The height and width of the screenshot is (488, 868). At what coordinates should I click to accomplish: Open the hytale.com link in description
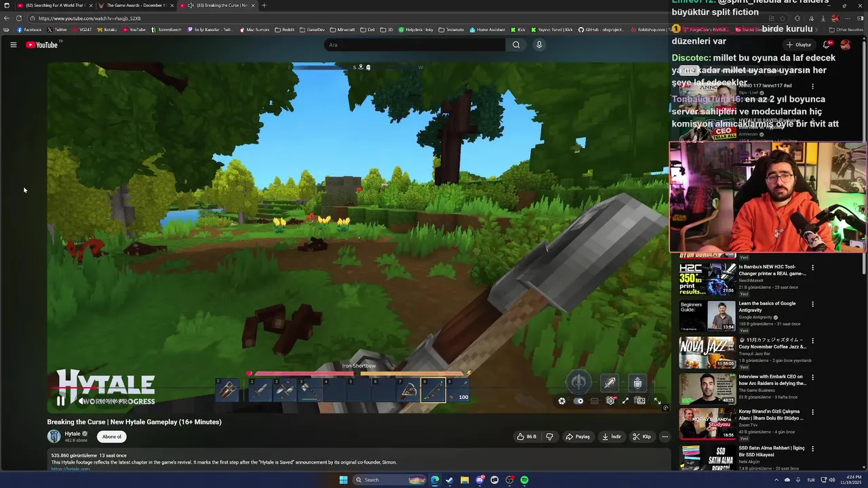click(71, 469)
